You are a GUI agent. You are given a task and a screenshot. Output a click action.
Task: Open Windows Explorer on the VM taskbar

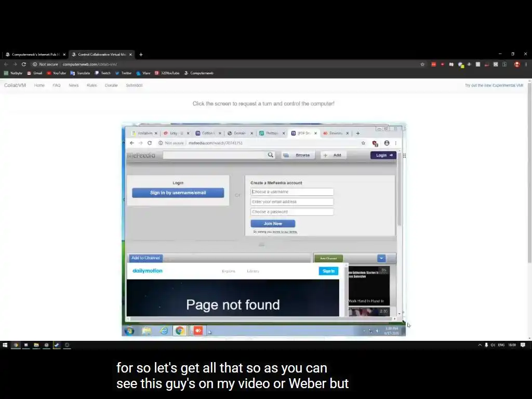147,331
